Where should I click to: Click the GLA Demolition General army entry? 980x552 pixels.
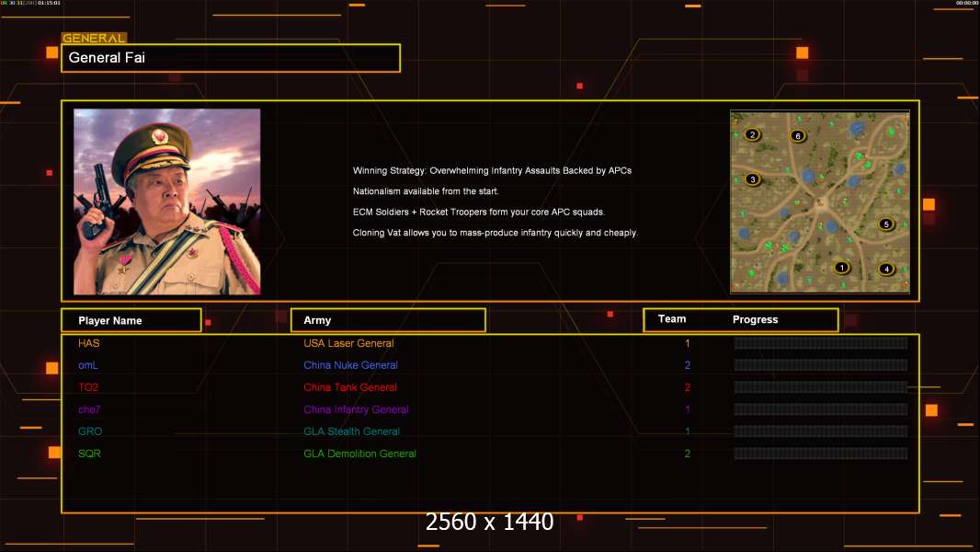[360, 454]
